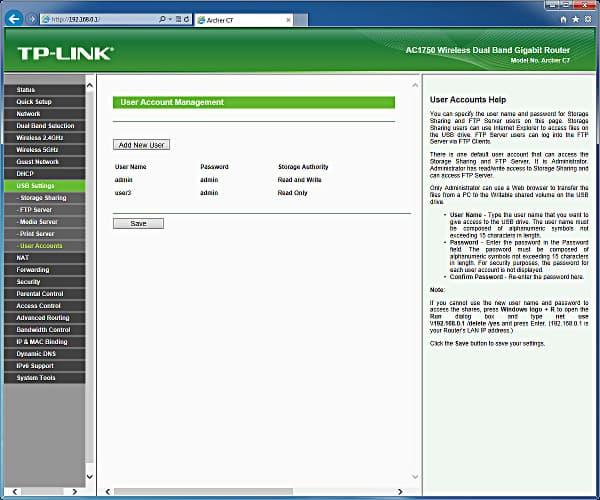
Task: Open the address bar dropdown arrow
Action: coord(170,19)
